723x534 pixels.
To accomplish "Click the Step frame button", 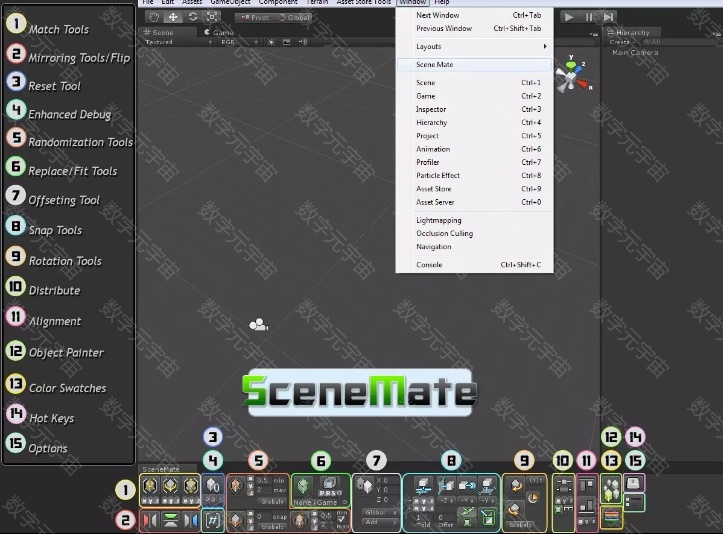I will [x=609, y=17].
